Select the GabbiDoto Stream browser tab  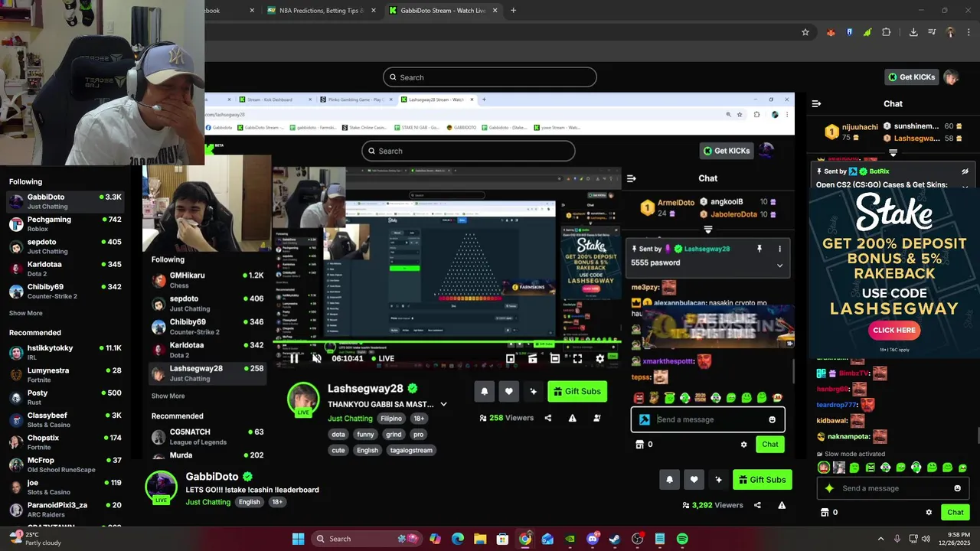point(443,11)
